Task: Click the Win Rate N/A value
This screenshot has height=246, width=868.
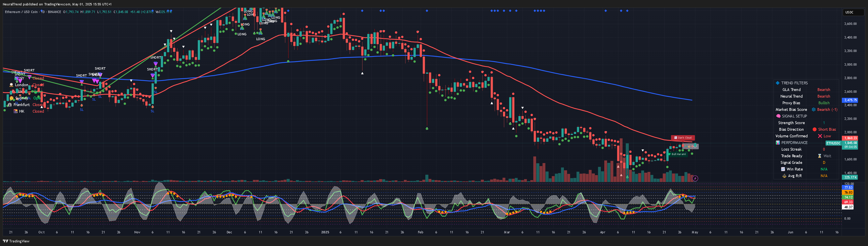Action: point(824,169)
